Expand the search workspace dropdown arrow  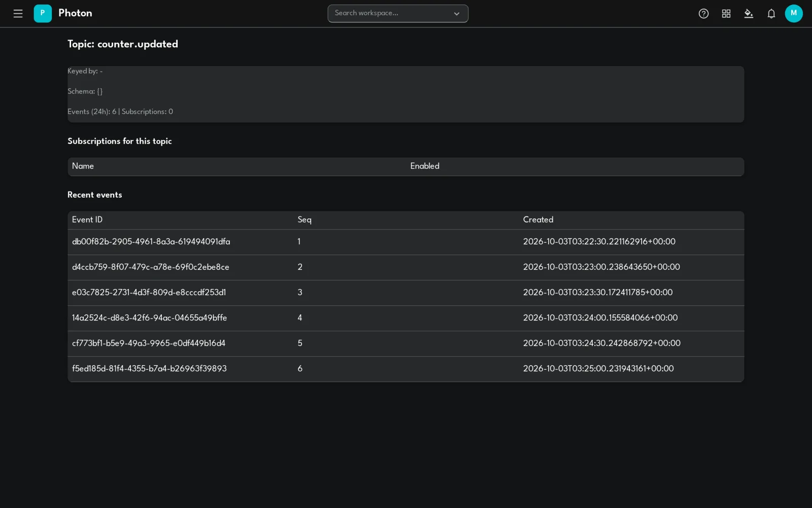[x=457, y=14]
